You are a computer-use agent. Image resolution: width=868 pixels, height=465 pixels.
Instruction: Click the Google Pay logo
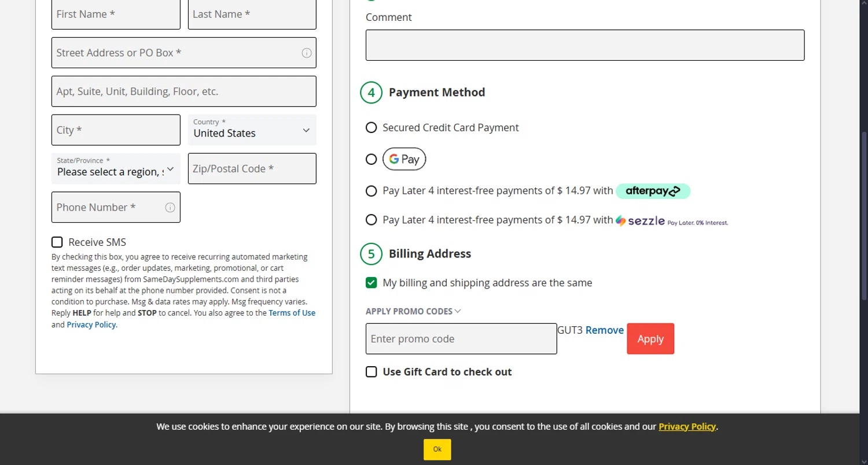404,159
